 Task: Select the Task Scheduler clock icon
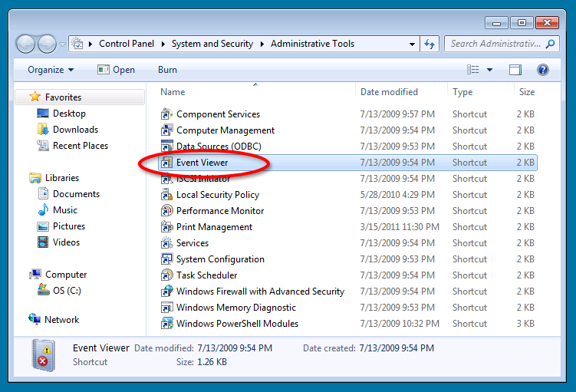[166, 275]
